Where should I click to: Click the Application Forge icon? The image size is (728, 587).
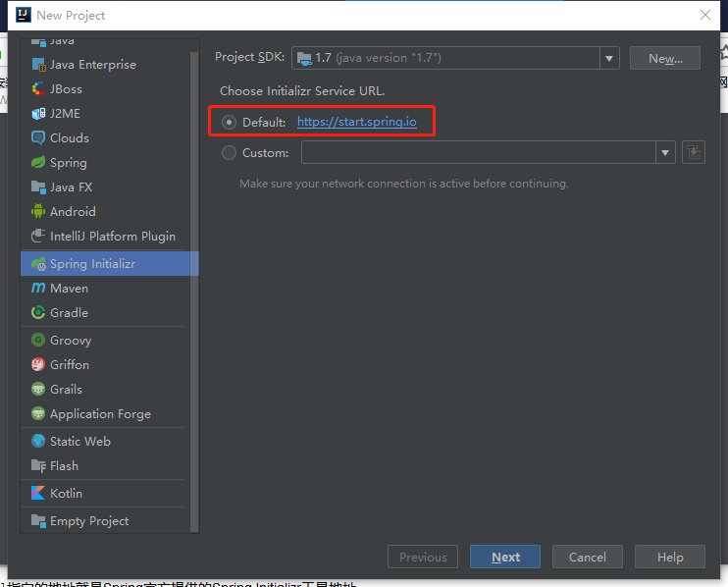coord(38,413)
